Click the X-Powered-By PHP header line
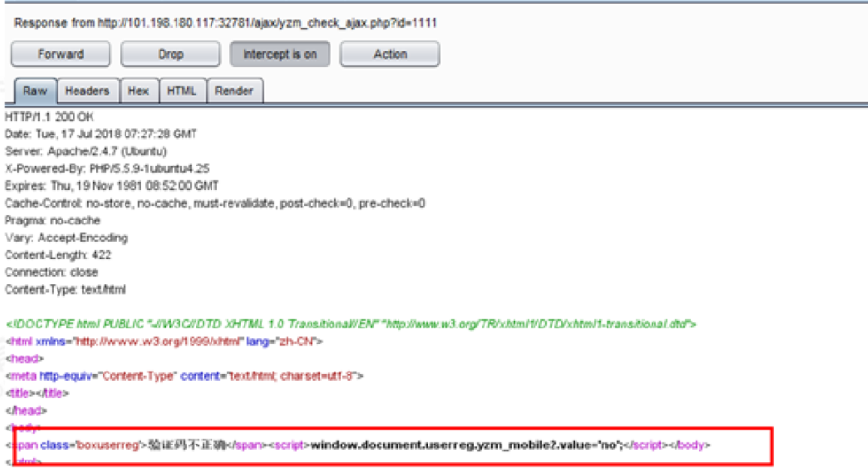 [x=107, y=168]
